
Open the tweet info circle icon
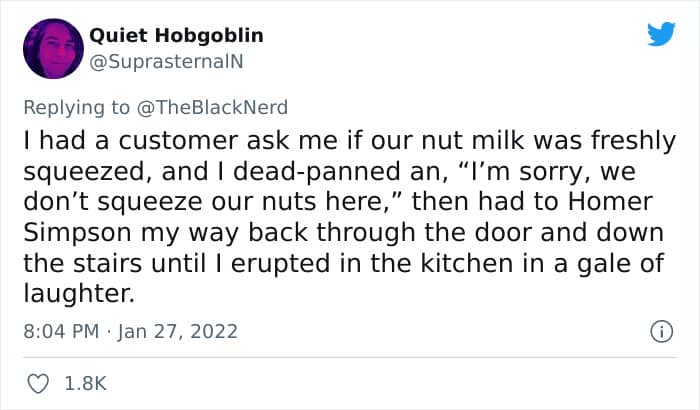click(661, 331)
